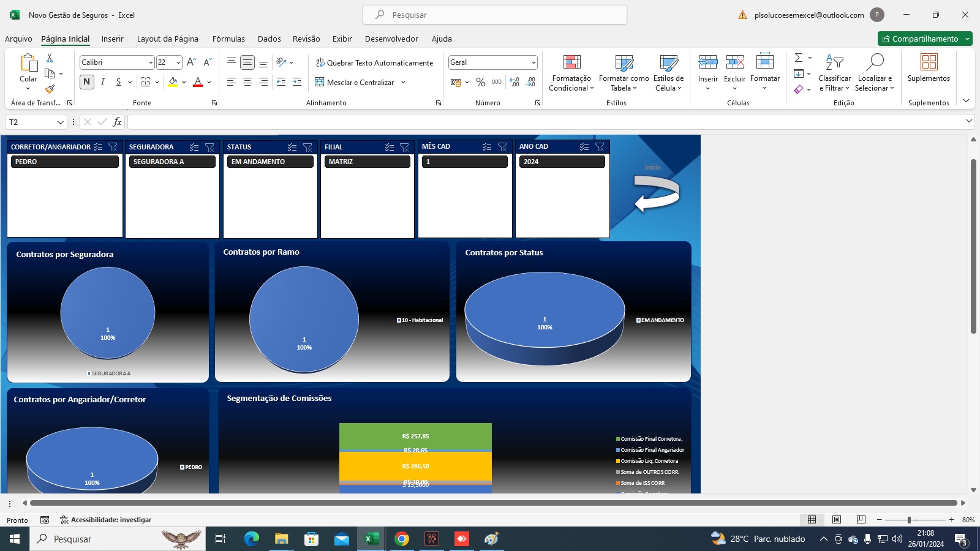The height and width of the screenshot is (551, 980).
Task: Select the PEDRO slicer item
Action: click(64, 162)
